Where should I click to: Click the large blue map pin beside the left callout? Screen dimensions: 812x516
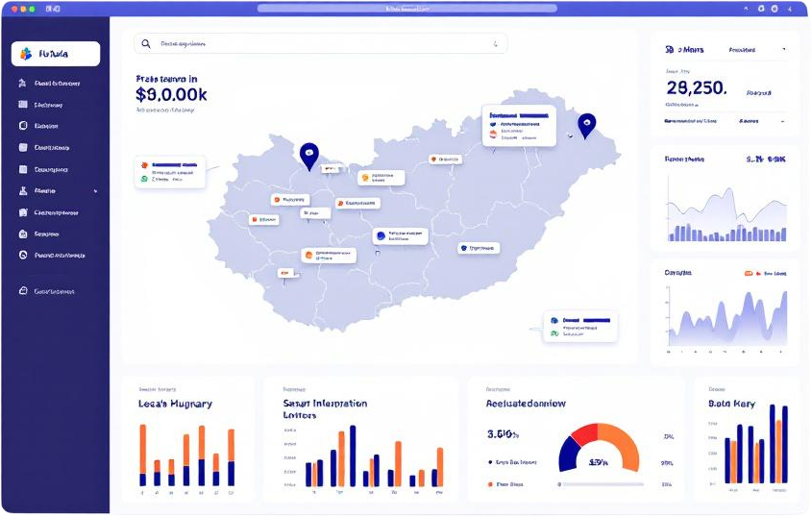308,154
